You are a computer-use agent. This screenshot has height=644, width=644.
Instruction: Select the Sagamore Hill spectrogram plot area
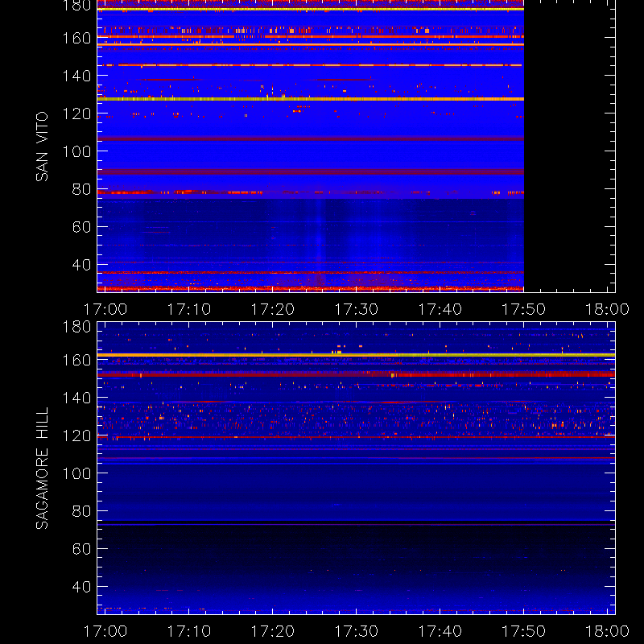pyautogui.click(x=356, y=469)
